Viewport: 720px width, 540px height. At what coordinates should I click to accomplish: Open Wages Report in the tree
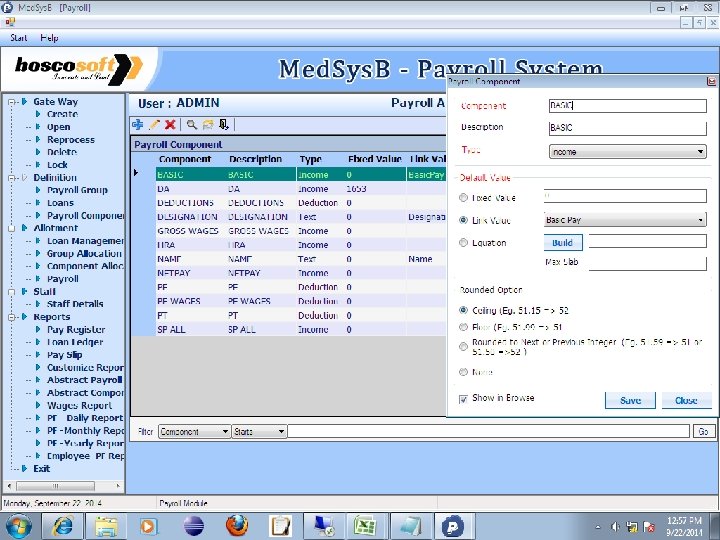click(79, 405)
